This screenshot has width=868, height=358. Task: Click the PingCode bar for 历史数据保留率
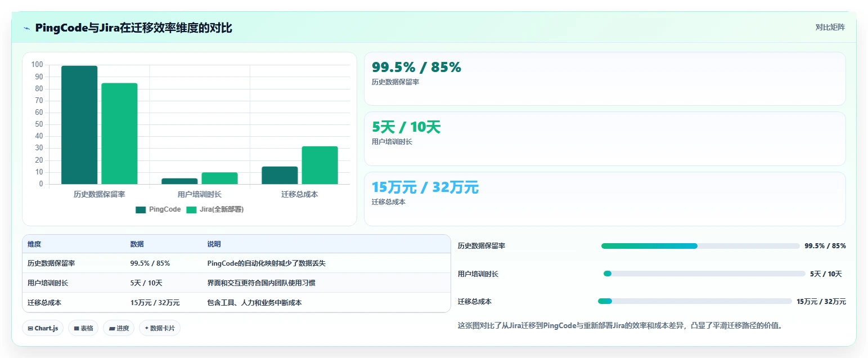tap(79, 125)
